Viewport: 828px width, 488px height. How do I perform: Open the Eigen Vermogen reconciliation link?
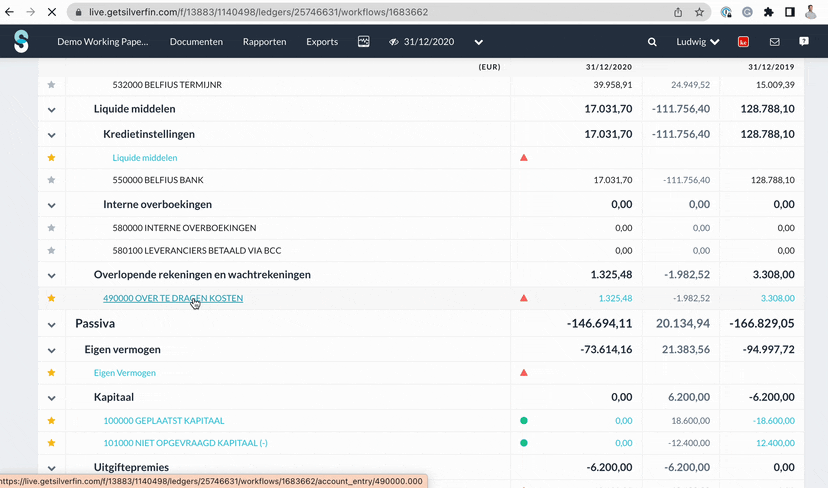(125, 372)
